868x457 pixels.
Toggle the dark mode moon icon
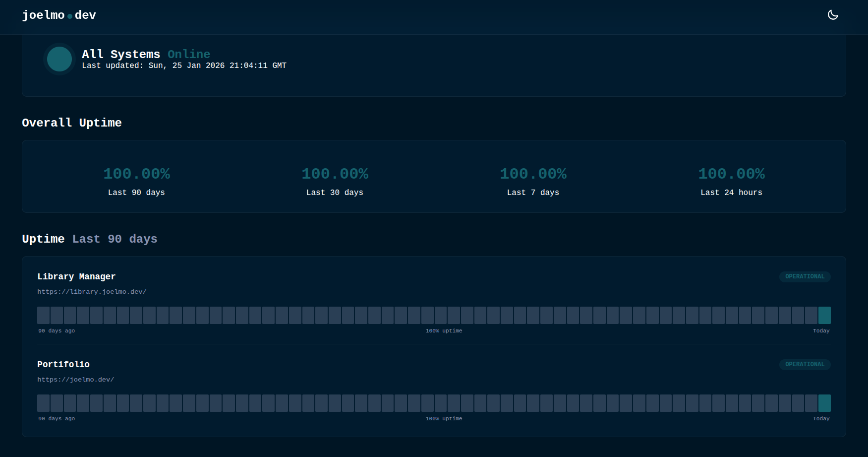tap(833, 15)
